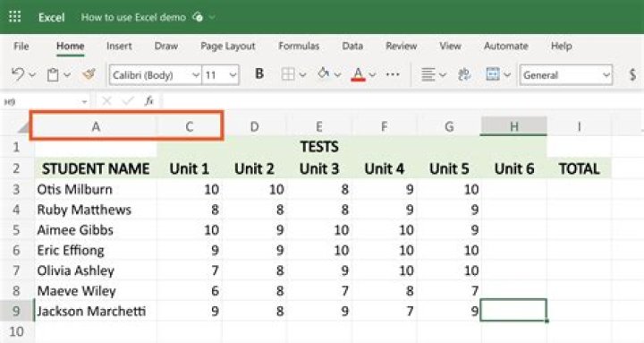
Task: Toggle Bold formatting
Action: tap(259, 74)
